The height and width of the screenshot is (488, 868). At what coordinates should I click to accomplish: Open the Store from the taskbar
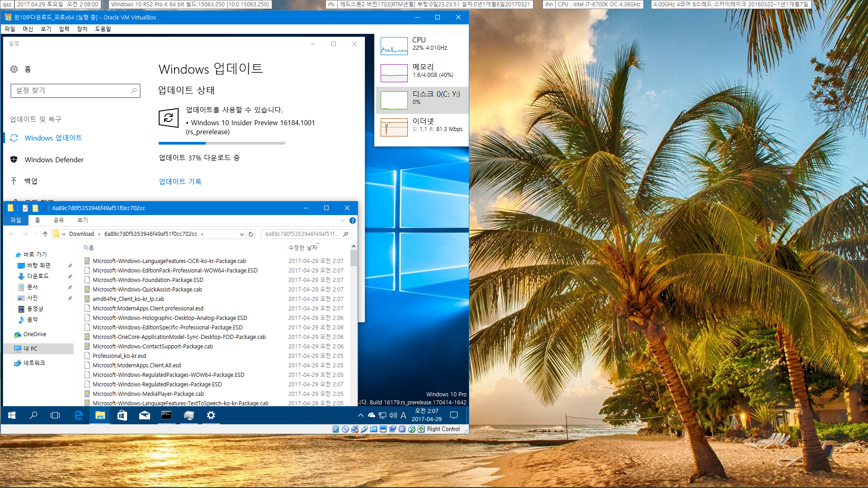coord(122,415)
